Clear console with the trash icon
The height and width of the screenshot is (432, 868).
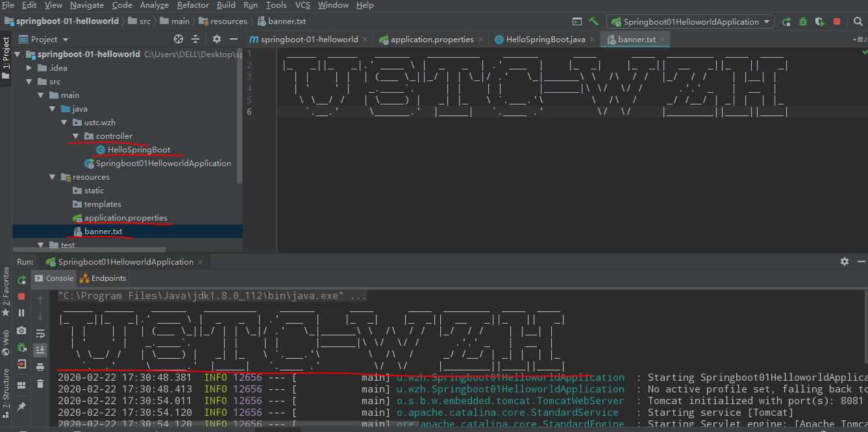click(40, 384)
